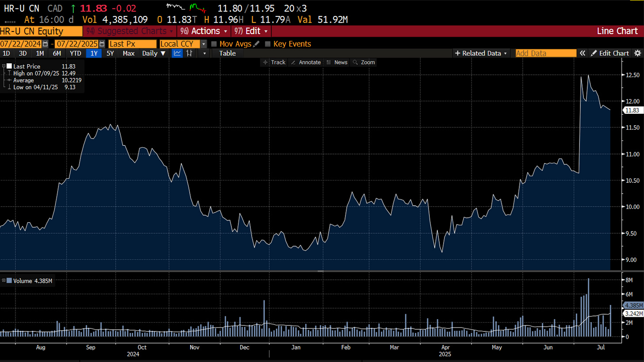Click the HR-U CN Equity security field
644x362 pixels.
(x=42, y=31)
